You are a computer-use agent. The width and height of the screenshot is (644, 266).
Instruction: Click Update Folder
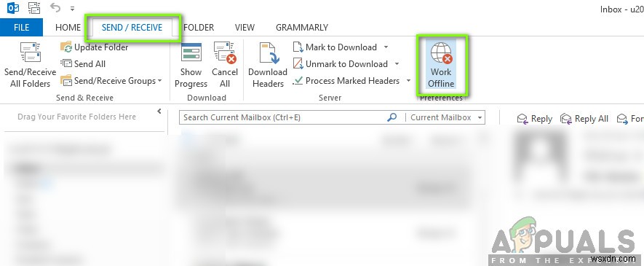(95, 47)
